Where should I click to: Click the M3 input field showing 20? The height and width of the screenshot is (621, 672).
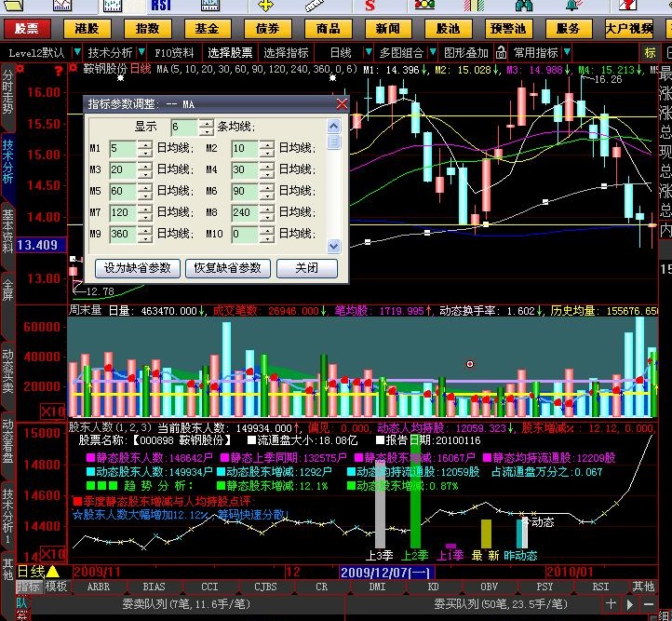point(123,169)
